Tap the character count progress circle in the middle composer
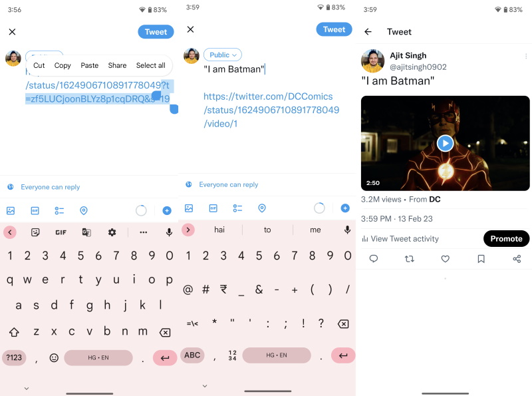532x396 pixels. point(319,208)
